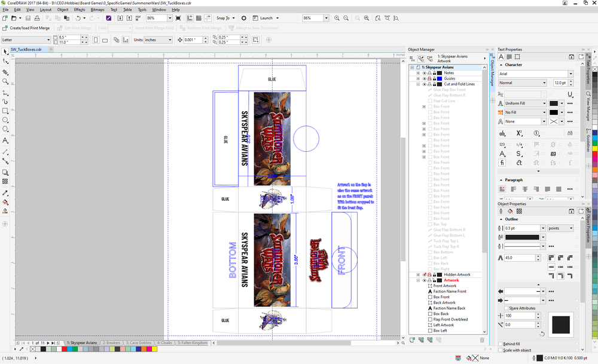
Task: Open the Layout menu
Action: [x=45, y=10]
